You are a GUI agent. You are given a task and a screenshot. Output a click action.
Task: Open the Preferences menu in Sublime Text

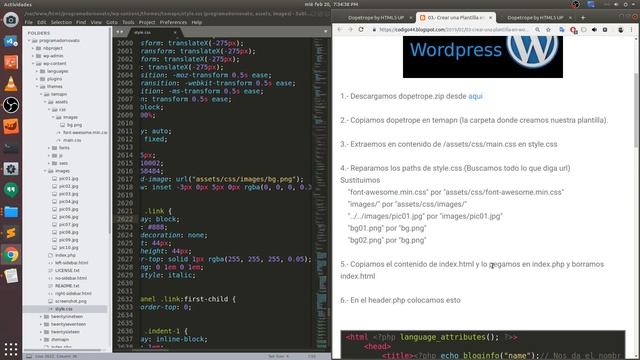tap(173, 22)
